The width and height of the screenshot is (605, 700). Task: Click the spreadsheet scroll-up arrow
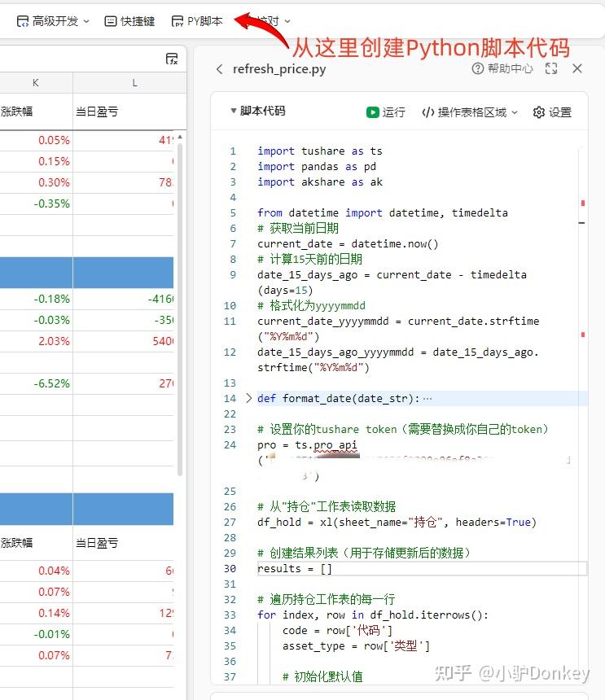click(x=180, y=137)
